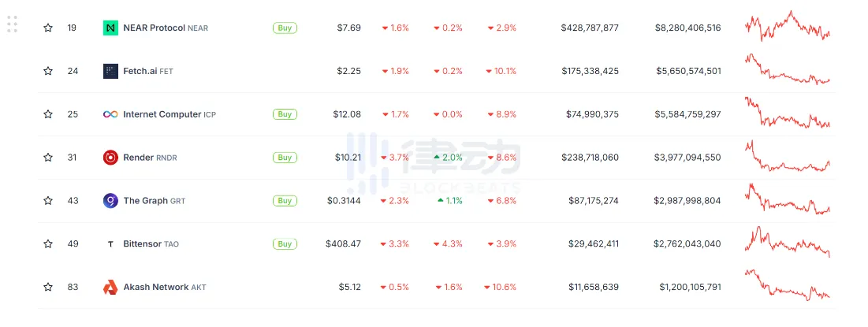Click the NEAR Protocol logo icon
Screen dimensions: 868x327
click(110, 28)
